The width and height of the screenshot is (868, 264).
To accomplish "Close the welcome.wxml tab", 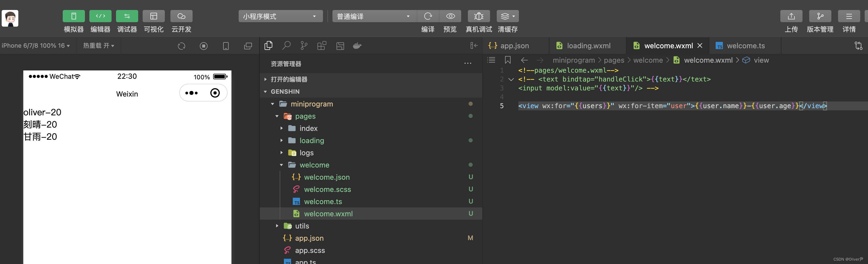I will tap(700, 45).
